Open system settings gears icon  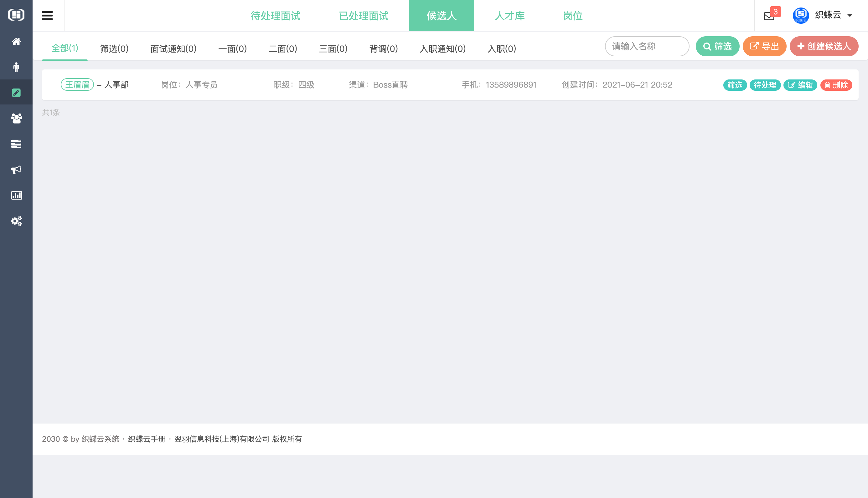[x=16, y=221]
